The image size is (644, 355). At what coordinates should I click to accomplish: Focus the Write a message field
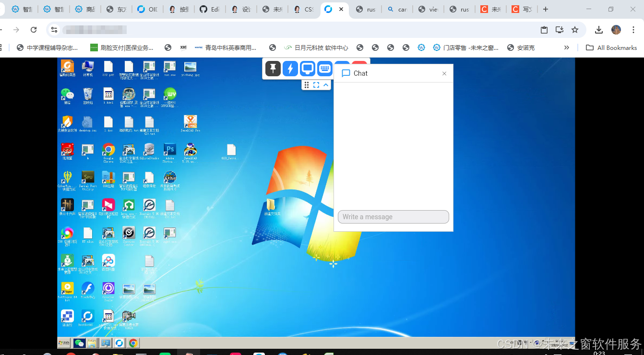coord(394,217)
